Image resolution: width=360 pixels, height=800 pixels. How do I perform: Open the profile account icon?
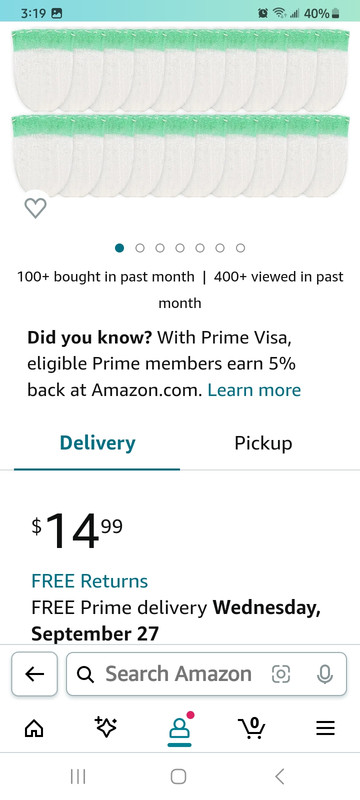[x=179, y=728]
